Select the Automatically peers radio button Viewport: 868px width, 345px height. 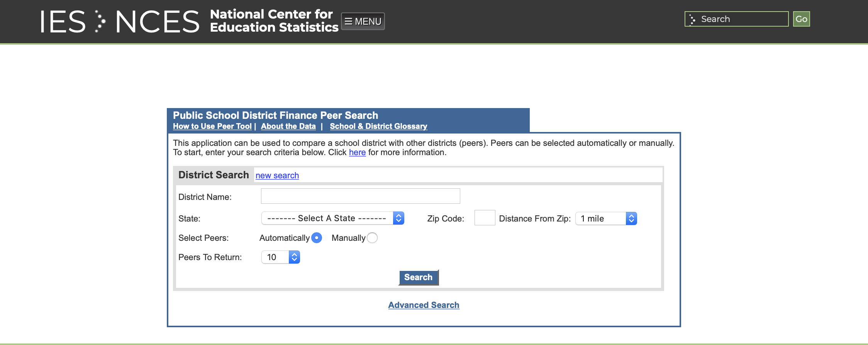pyautogui.click(x=317, y=238)
